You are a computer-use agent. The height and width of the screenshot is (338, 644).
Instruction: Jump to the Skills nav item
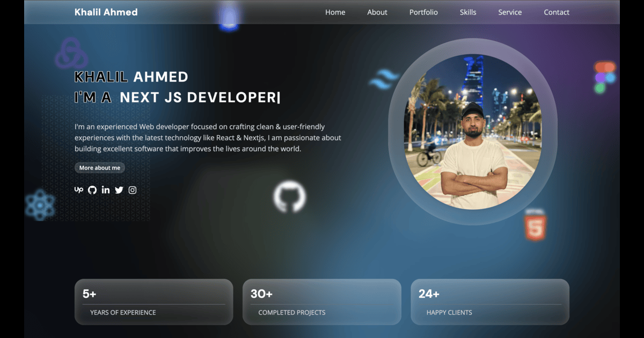pyautogui.click(x=468, y=12)
